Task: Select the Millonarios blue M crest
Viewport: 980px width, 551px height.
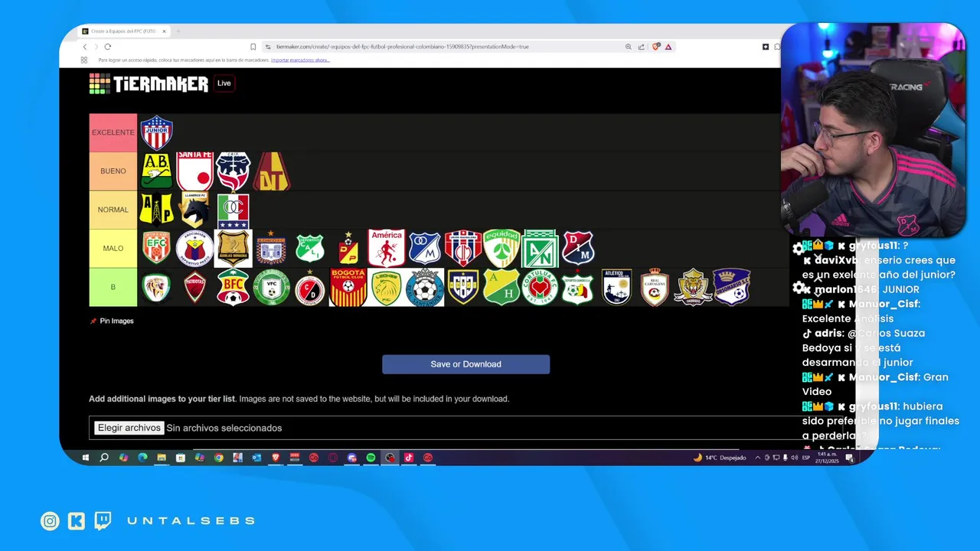Action: 425,248
